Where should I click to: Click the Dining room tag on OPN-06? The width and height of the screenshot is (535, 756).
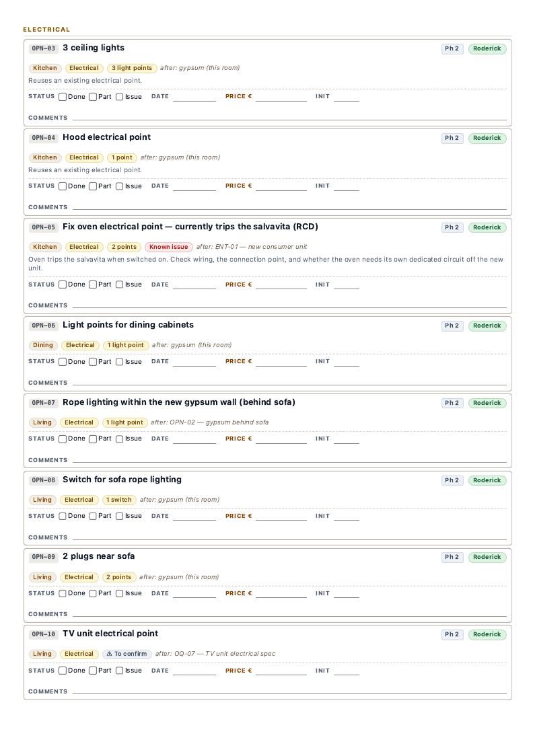43,345
